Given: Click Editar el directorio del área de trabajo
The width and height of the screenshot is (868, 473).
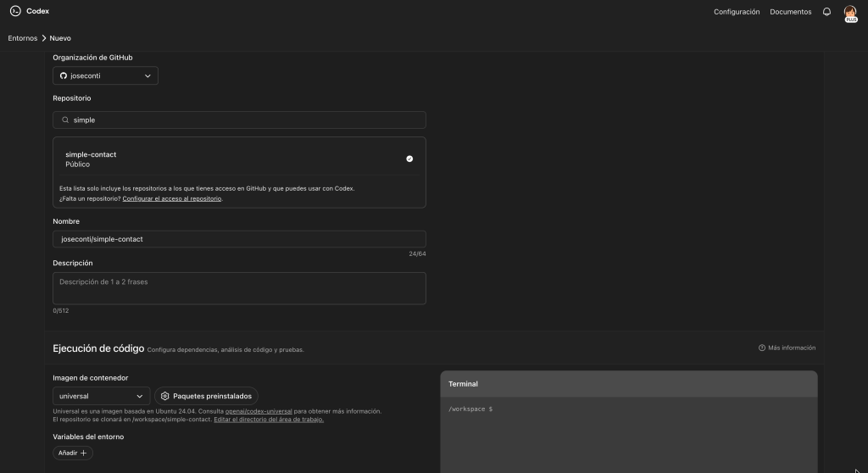Looking at the screenshot, I should point(269,420).
